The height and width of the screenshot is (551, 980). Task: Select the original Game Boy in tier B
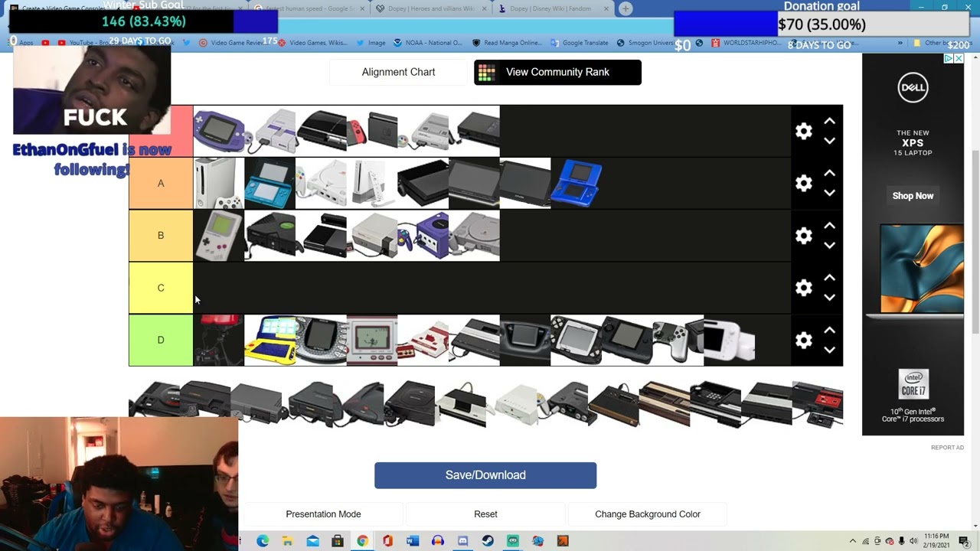(x=219, y=236)
